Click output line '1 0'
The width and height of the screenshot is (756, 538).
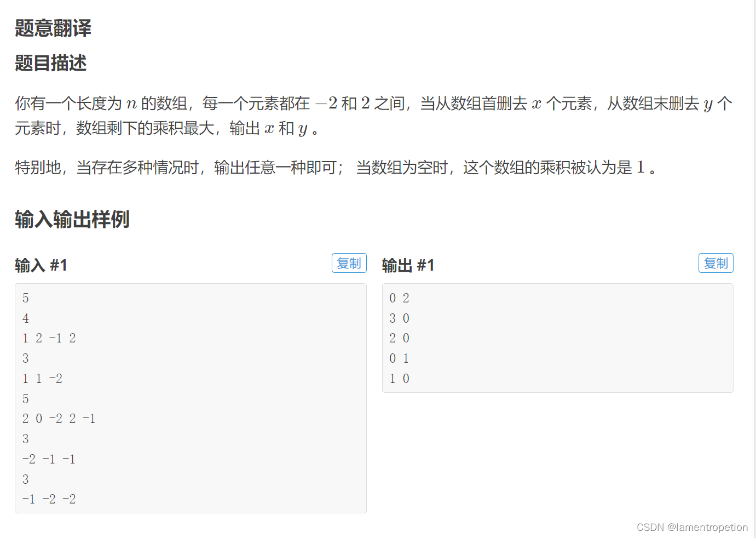[x=400, y=379]
